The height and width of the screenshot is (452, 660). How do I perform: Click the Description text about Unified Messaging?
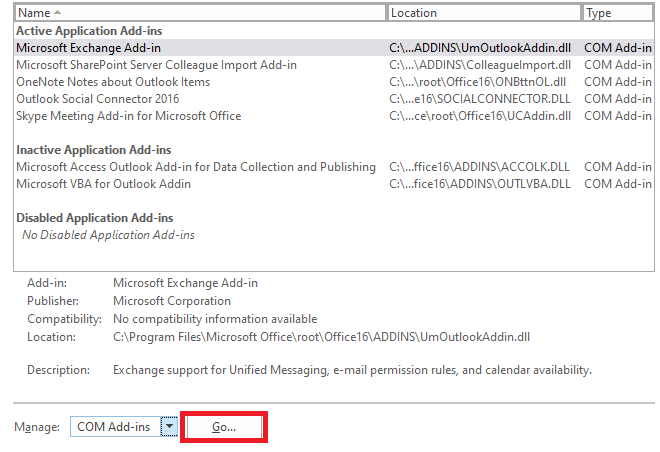352,370
